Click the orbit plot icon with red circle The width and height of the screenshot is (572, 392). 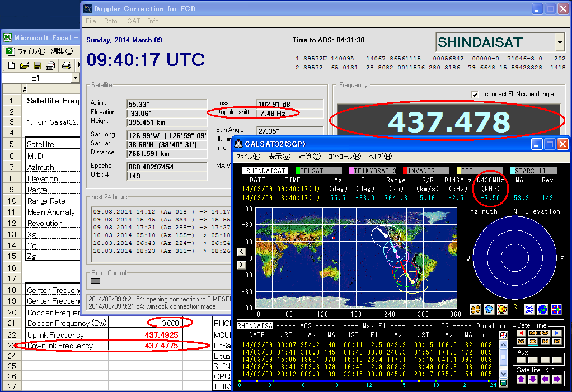556,310
